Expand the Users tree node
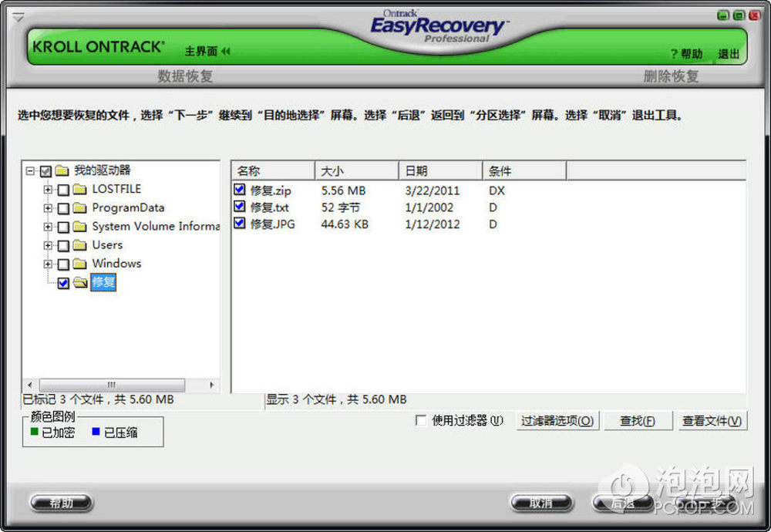The image size is (771, 532). [48, 245]
